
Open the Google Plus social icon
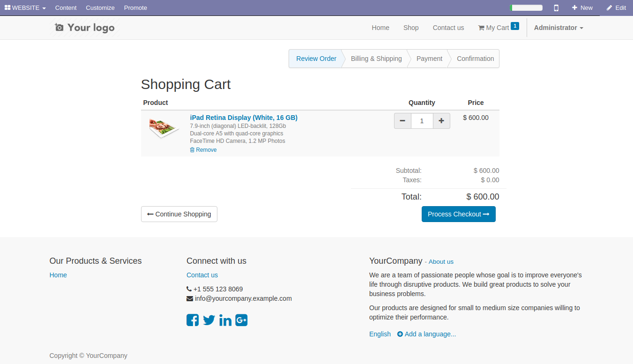(241, 320)
